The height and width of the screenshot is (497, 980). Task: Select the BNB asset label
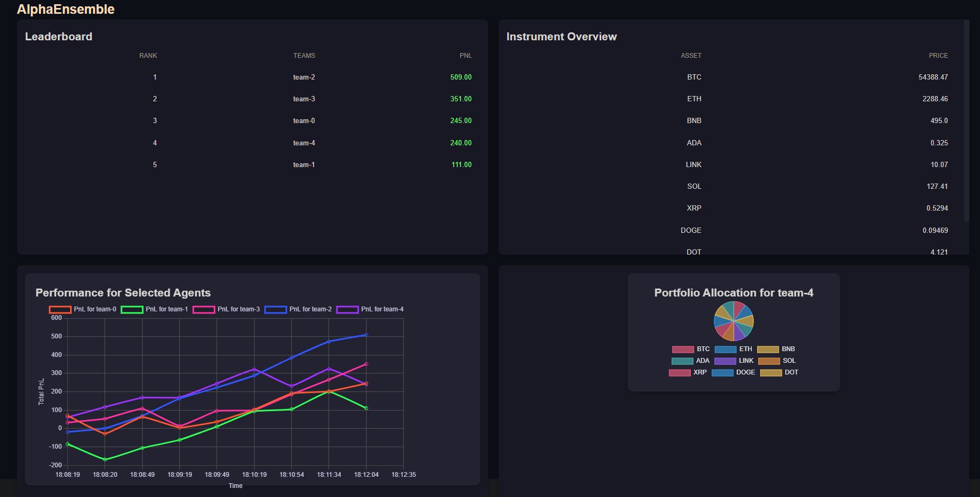pos(694,120)
